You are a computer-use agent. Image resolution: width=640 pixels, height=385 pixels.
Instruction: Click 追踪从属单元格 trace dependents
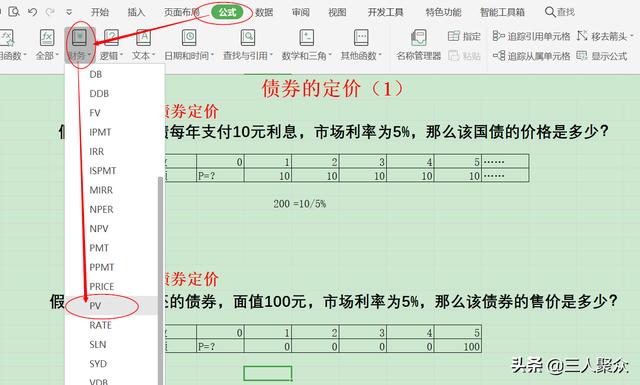(531, 56)
